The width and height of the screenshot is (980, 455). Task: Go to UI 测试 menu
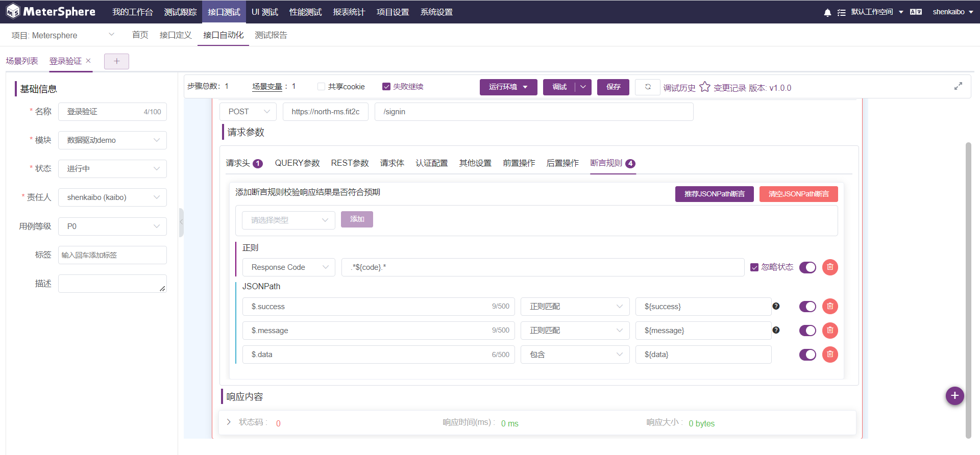[x=264, y=12]
